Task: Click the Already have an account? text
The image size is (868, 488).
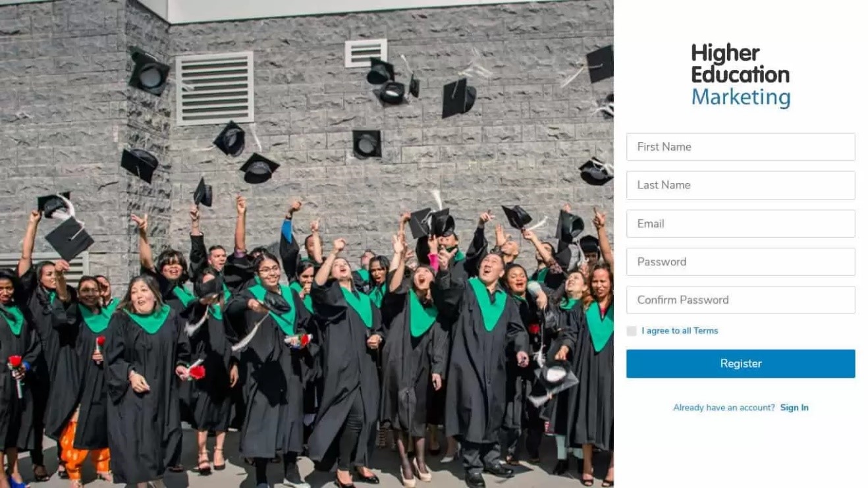Action: (724, 408)
